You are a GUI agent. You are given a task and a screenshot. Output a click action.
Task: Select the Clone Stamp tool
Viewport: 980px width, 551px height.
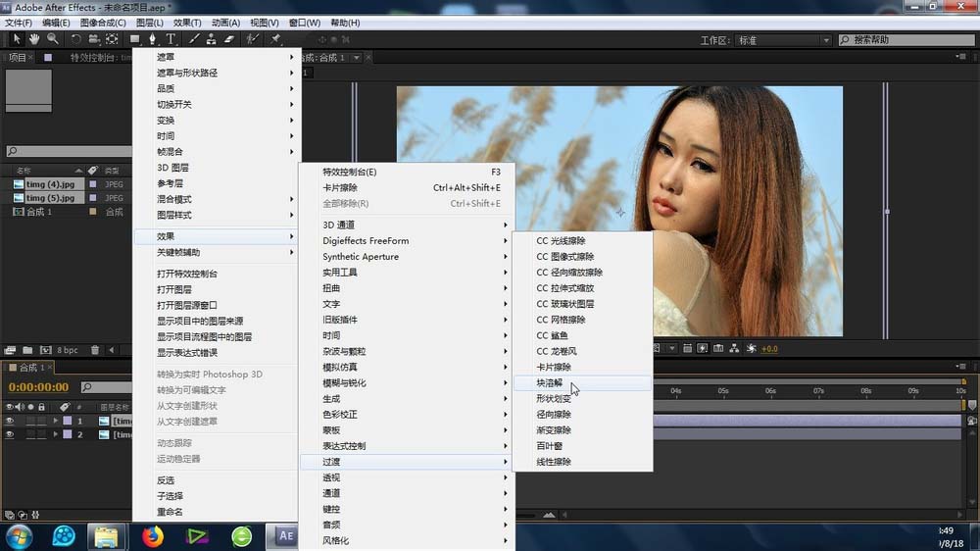[212, 39]
